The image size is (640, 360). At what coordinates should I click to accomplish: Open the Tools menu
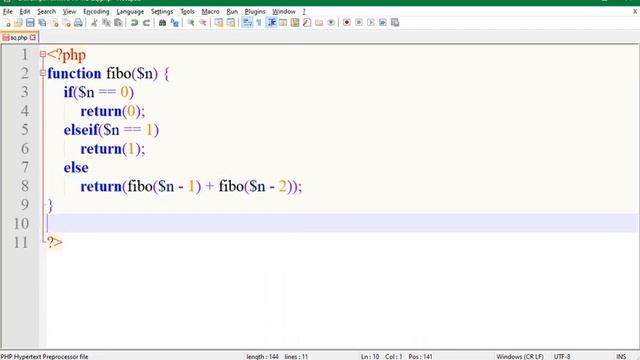(187, 11)
